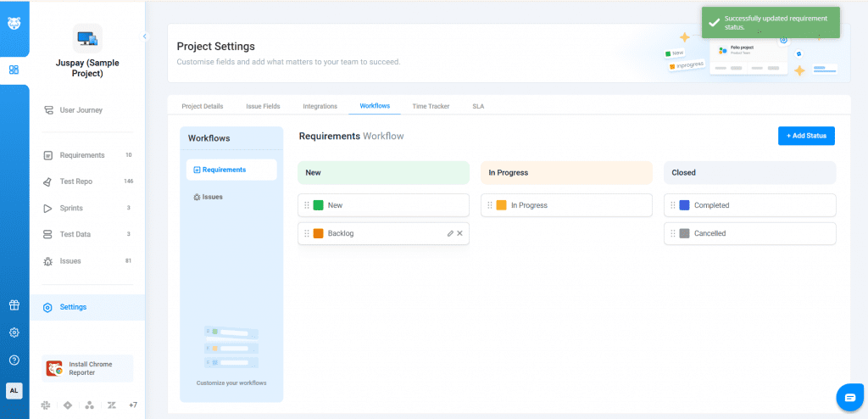Image resolution: width=868 pixels, height=419 pixels.
Task: Click the Zendesk integration icon
Action: coord(111,405)
